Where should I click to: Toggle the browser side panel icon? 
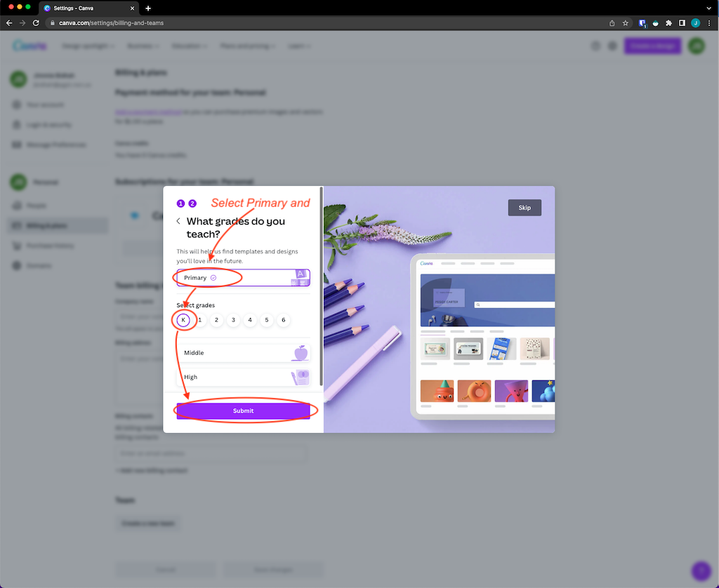pyautogui.click(x=682, y=23)
